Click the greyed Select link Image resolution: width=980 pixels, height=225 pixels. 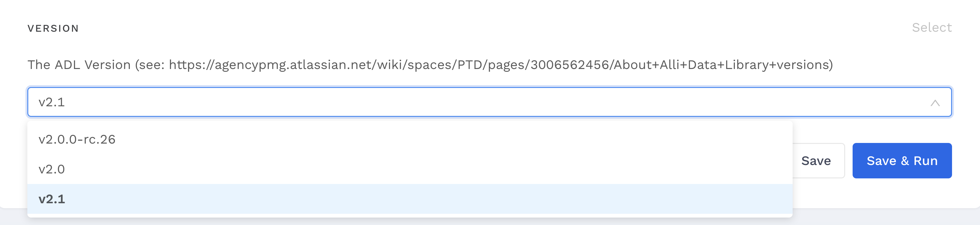coord(932,27)
